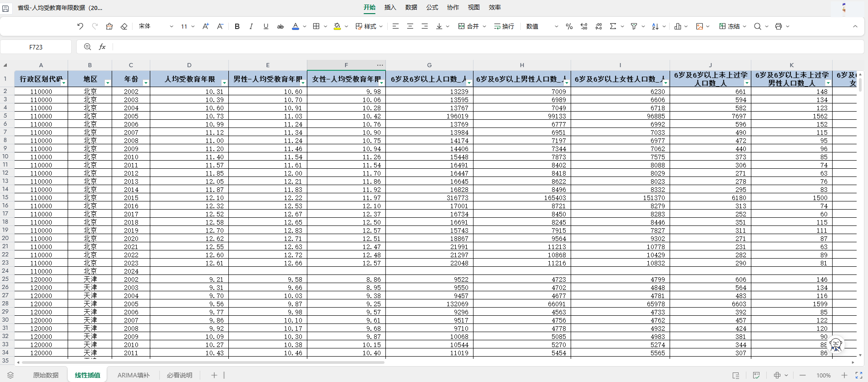
Task: Apply percent format to cells
Action: coord(569,26)
